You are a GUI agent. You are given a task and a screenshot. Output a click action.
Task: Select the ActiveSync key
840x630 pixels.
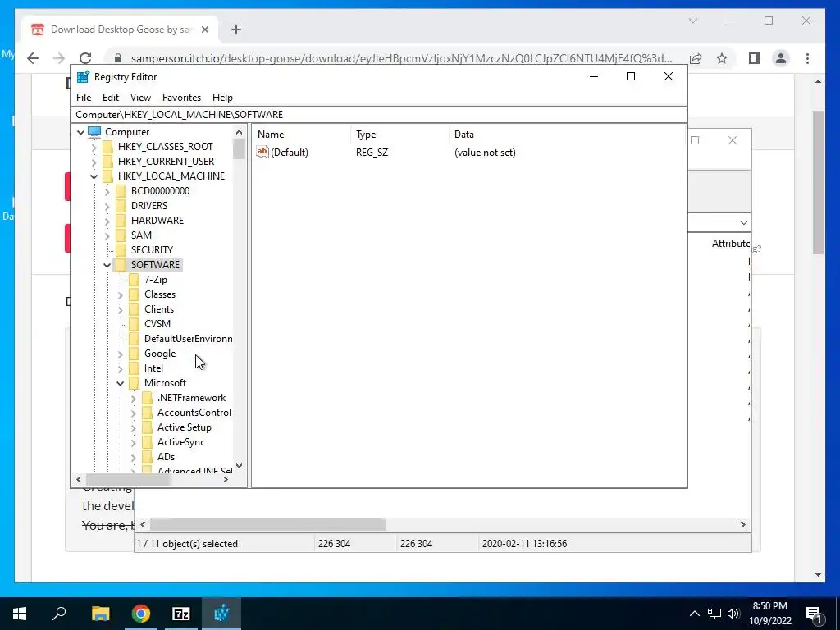point(181,442)
